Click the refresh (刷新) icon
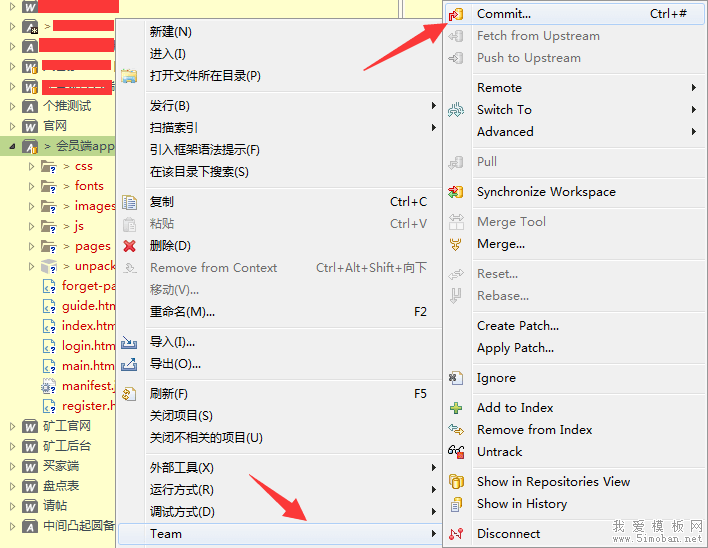The height and width of the screenshot is (548, 708). click(x=129, y=394)
